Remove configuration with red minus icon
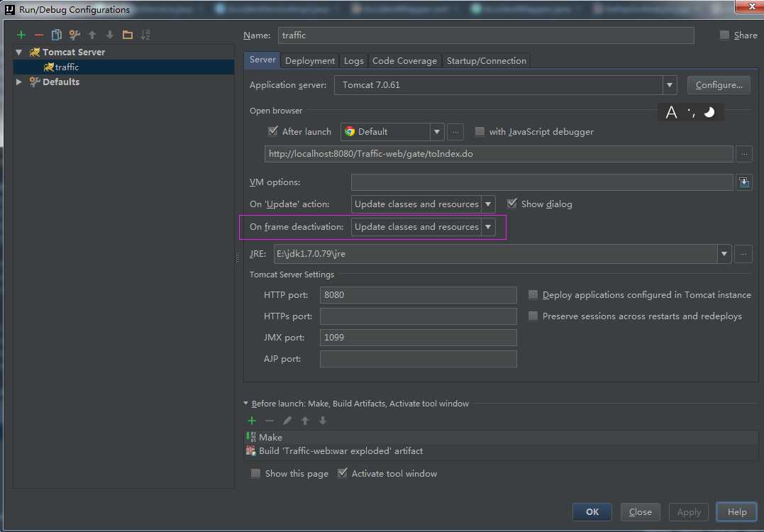764x532 pixels. click(39, 35)
